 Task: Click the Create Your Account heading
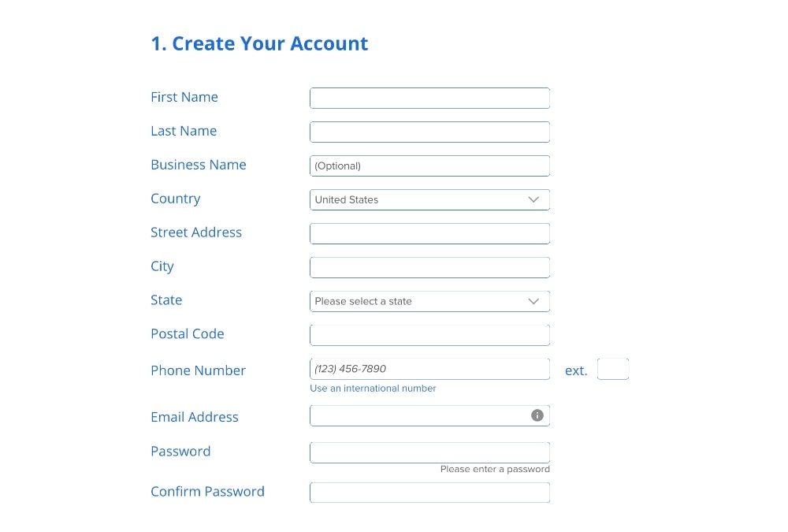[259, 43]
